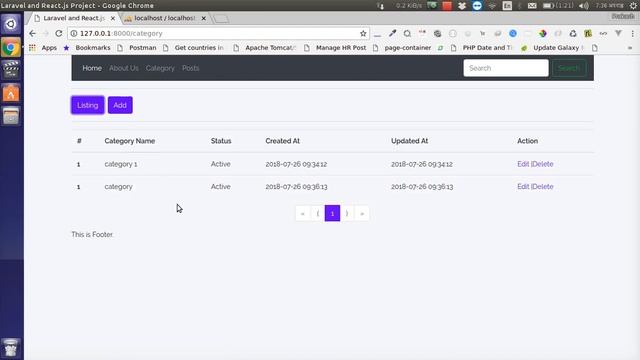Screen dimensions: 640x360
Task: Delete the category 1 row
Action: click(543, 164)
